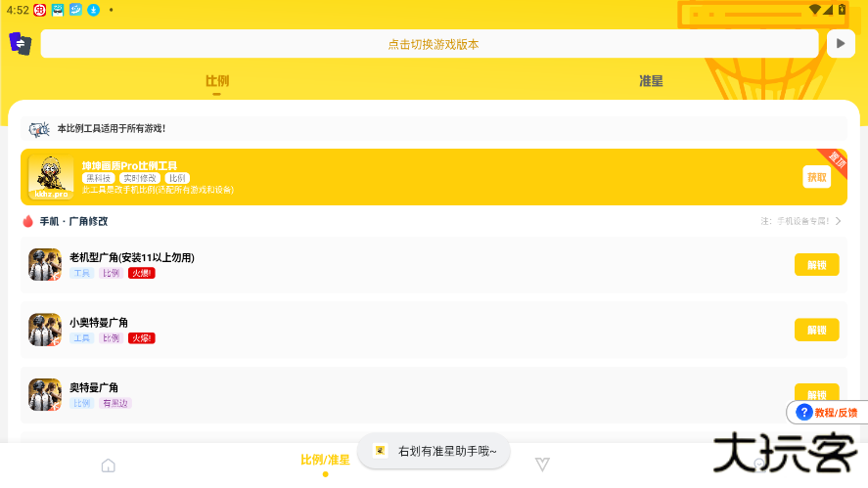
Task: Unlock 奥特曼广角 with its 解锁 button
Action: point(816,391)
